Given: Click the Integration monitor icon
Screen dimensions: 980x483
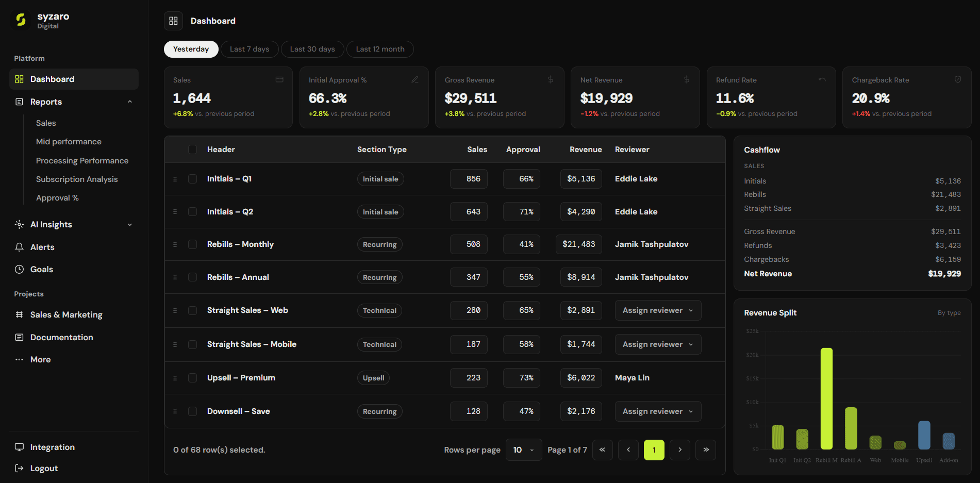Looking at the screenshot, I should 19,447.
